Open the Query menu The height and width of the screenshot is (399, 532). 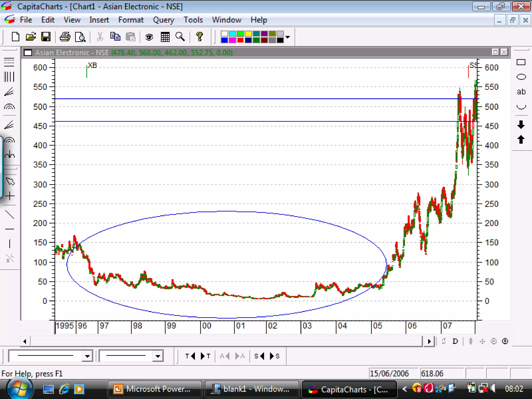[163, 20]
